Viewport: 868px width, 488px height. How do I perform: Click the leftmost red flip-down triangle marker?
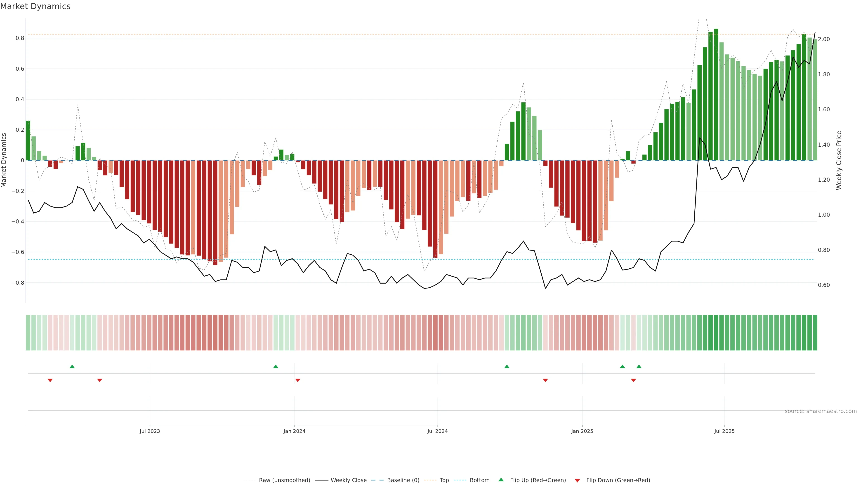(50, 380)
